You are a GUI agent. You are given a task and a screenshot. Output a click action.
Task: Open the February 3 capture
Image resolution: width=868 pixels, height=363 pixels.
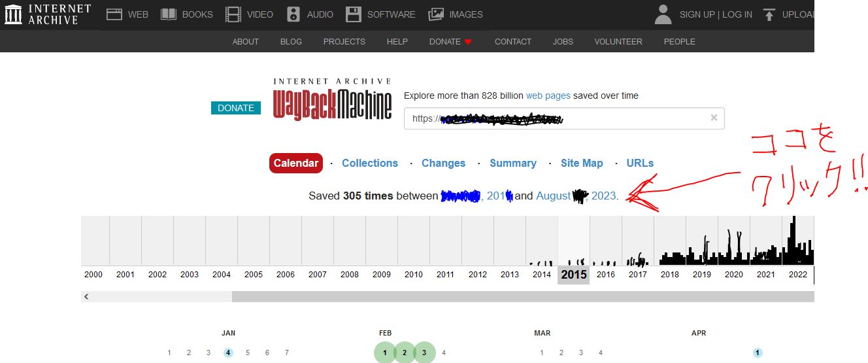[424, 353]
